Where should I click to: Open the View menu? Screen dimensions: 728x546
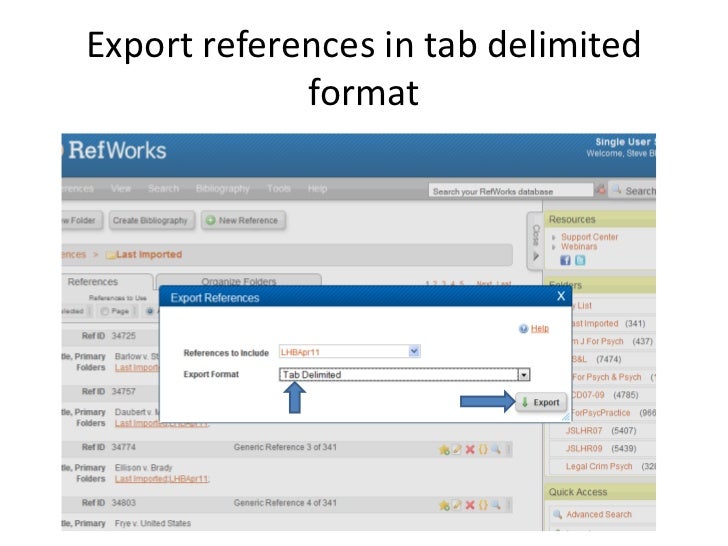121,188
